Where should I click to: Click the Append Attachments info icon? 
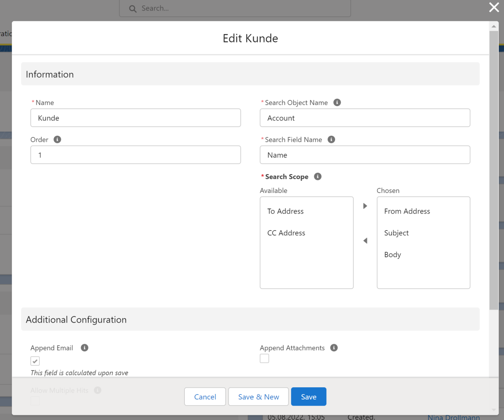tap(334, 348)
